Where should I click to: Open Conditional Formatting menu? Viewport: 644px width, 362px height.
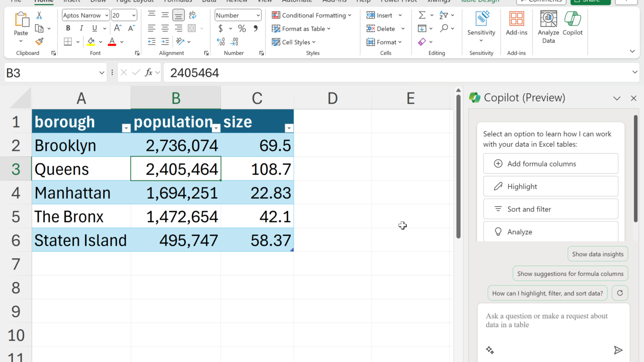(311, 16)
